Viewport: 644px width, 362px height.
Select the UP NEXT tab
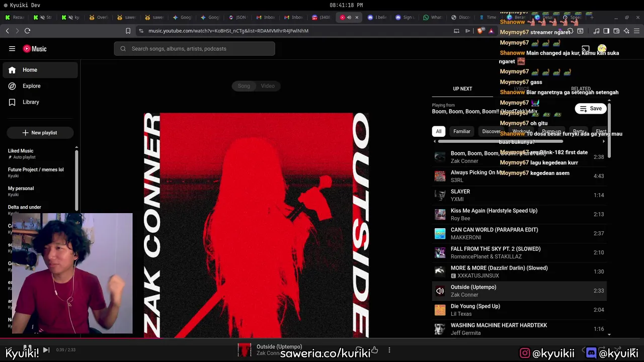(462, 89)
